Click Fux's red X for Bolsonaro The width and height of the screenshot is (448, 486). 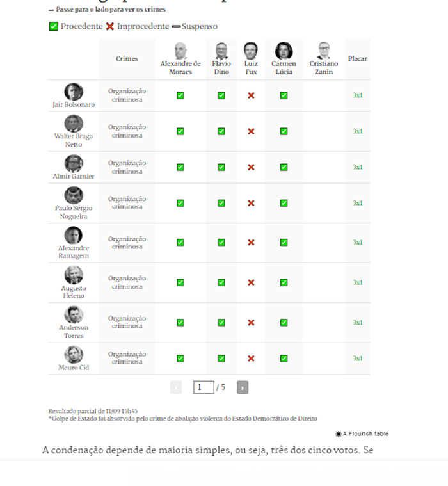point(251,95)
